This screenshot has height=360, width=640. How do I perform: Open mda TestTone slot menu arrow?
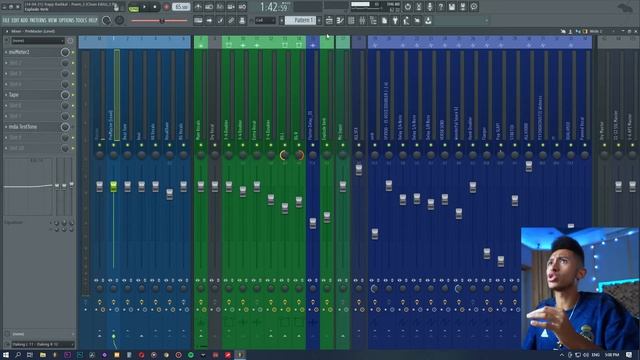(x=6, y=127)
